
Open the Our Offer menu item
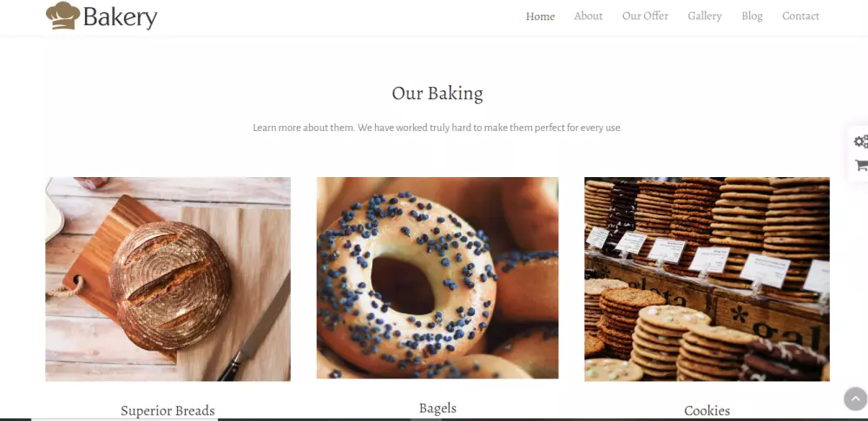(645, 16)
